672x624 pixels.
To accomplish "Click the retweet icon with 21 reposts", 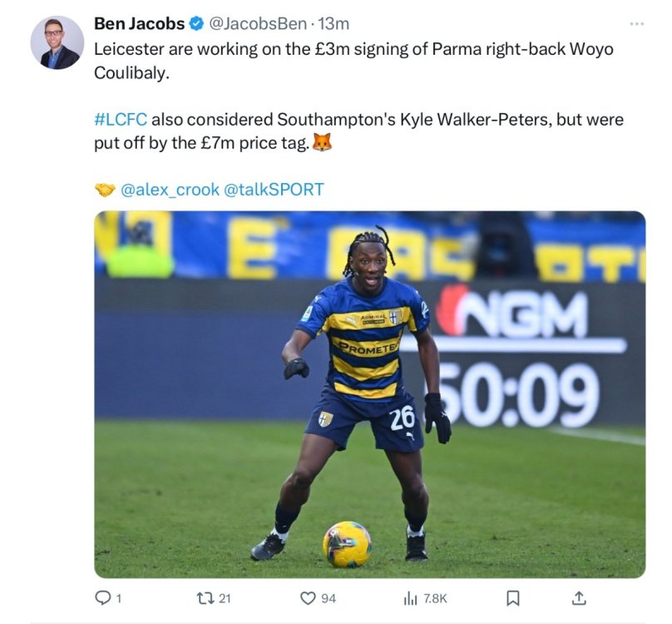I will [x=205, y=598].
